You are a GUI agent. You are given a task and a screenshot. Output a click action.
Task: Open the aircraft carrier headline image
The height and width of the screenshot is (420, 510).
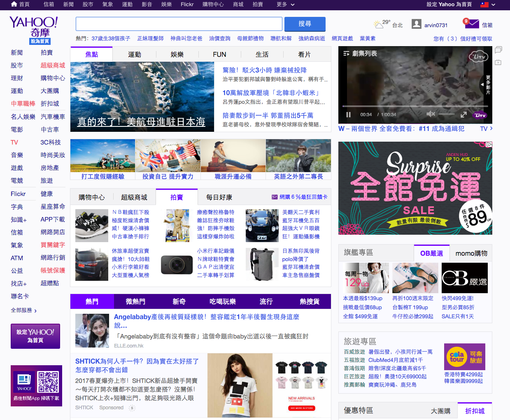pos(142,97)
